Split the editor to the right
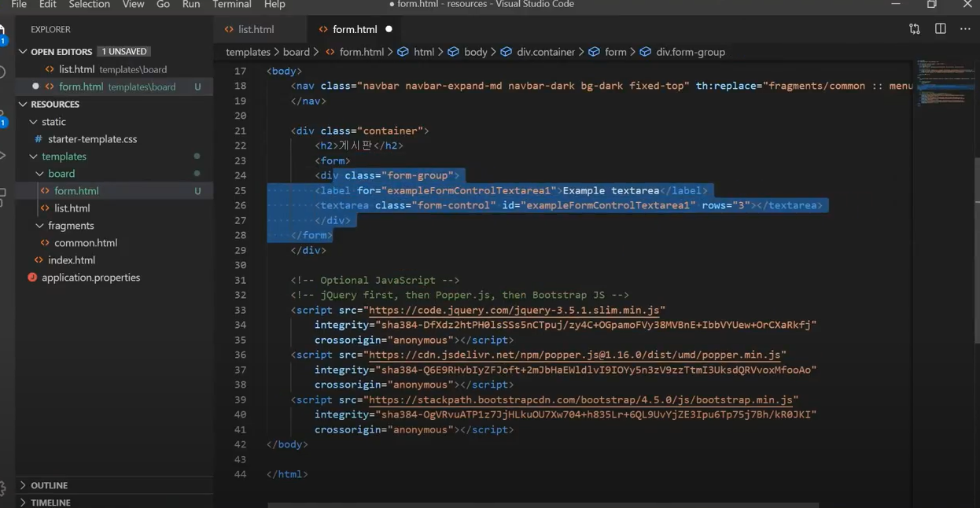The width and height of the screenshot is (980, 508). (940, 29)
